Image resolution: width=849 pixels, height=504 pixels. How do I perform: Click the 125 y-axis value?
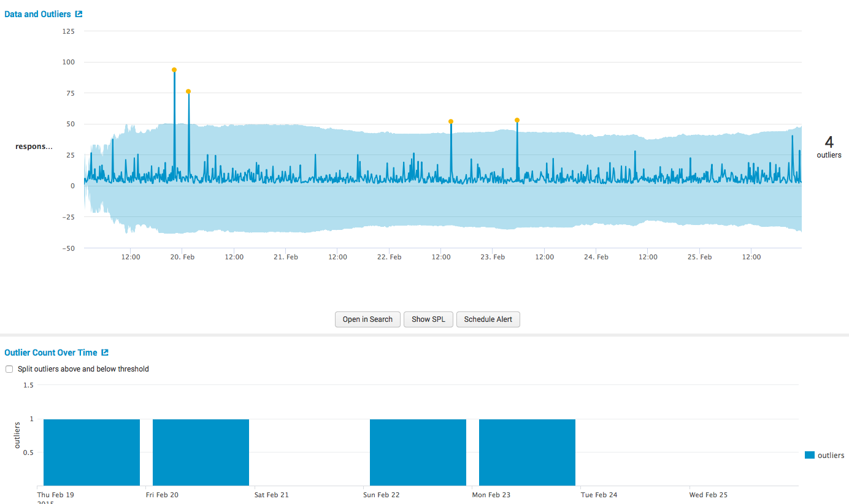point(69,31)
